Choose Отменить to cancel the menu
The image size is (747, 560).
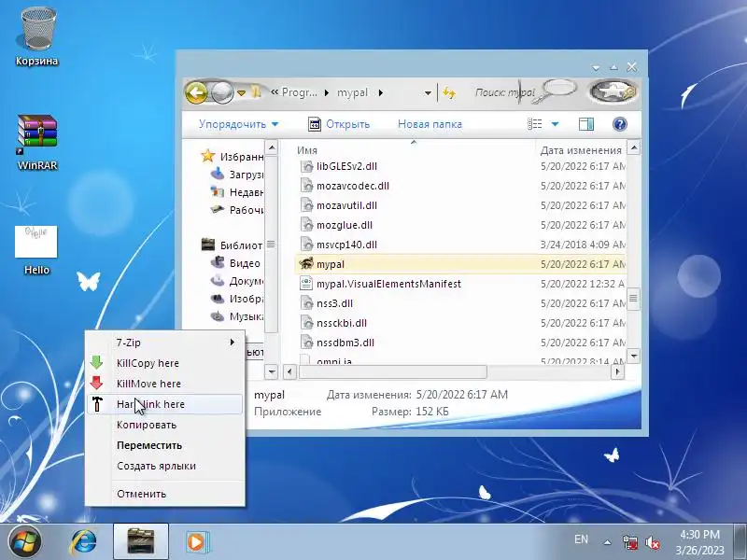click(165, 494)
